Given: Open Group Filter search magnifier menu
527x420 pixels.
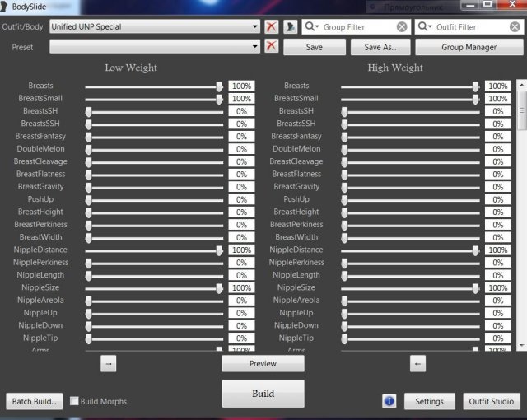Looking at the screenshot, I should [x=313, y=27].
